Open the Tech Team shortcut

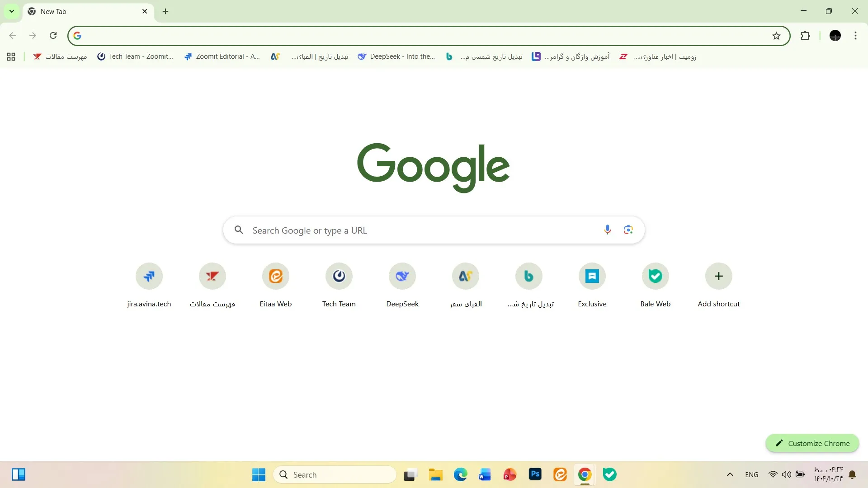pyautogui.click(x=339, y=276)
